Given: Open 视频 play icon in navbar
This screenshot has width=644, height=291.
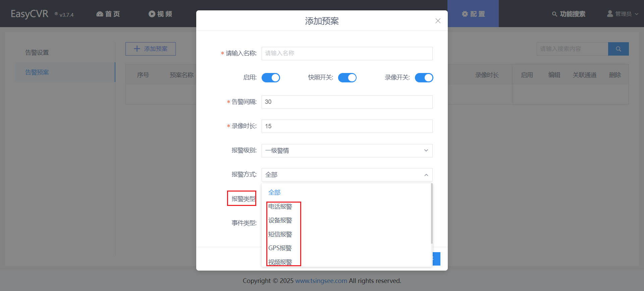Looking at the screenshot, I should point(152,14).
